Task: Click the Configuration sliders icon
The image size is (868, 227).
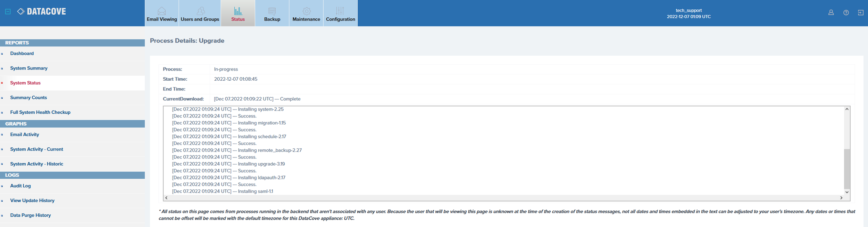Action: coord(340,11)
